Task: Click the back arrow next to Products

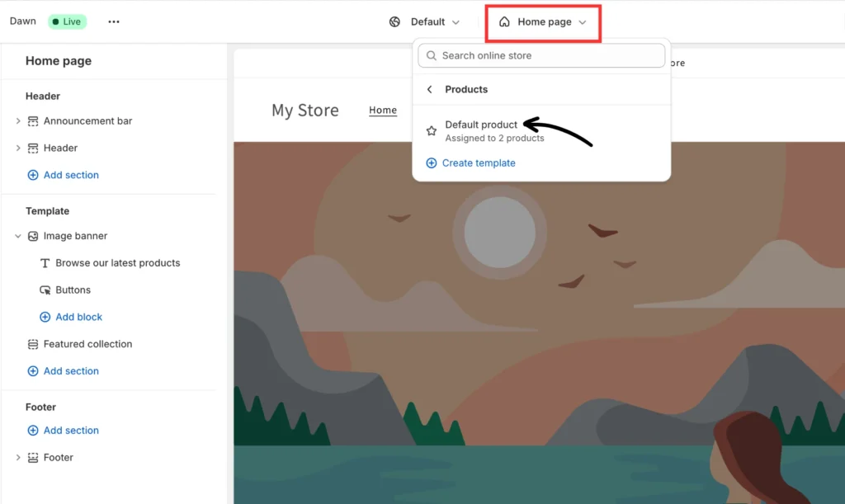Action: (x=429, y=89)
